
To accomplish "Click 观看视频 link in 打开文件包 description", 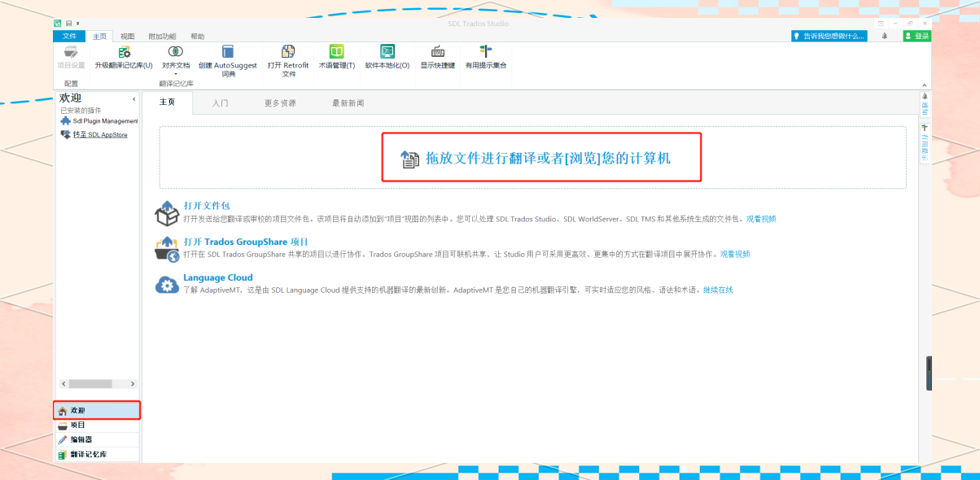I will pos(760,219).
